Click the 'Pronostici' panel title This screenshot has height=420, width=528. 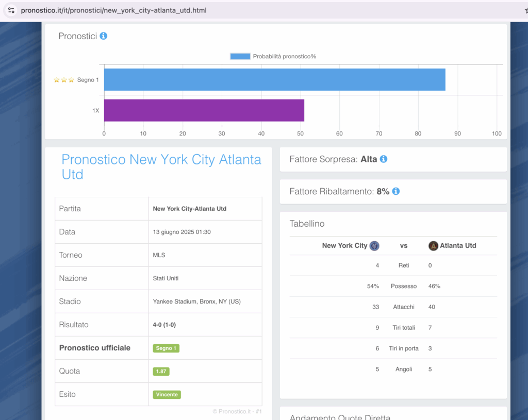point(78,36)
